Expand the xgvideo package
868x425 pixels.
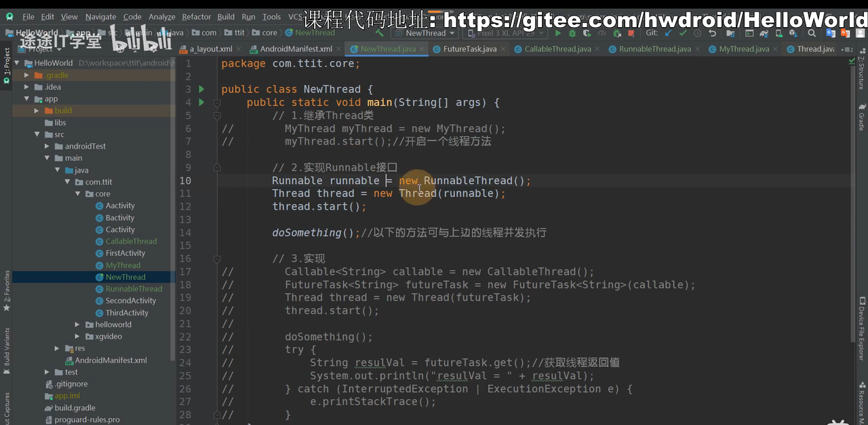pyautogui.click(x=79, y=337)
